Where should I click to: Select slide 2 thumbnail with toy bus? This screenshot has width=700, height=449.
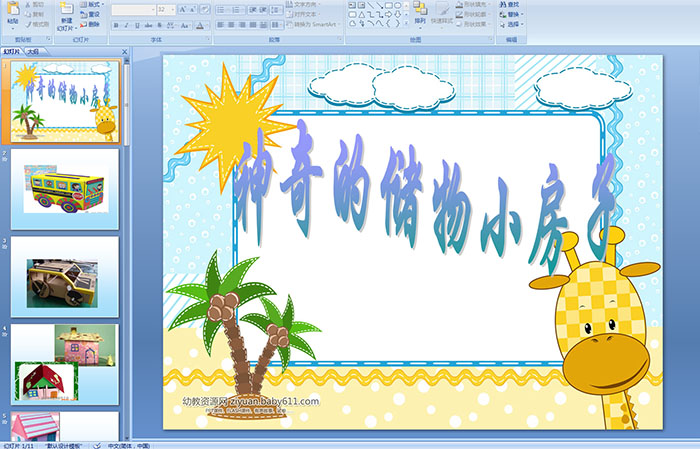[65, 189]
